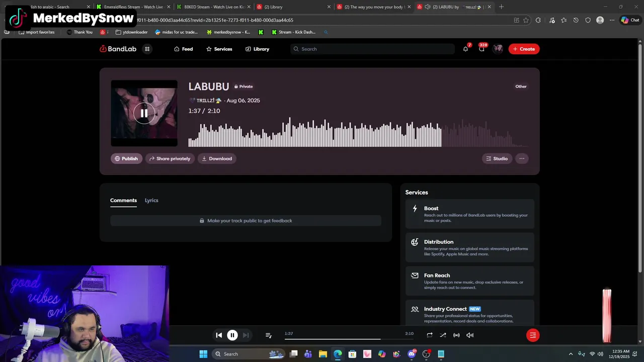Open the ytdownloader bookmark

[131, 32]
